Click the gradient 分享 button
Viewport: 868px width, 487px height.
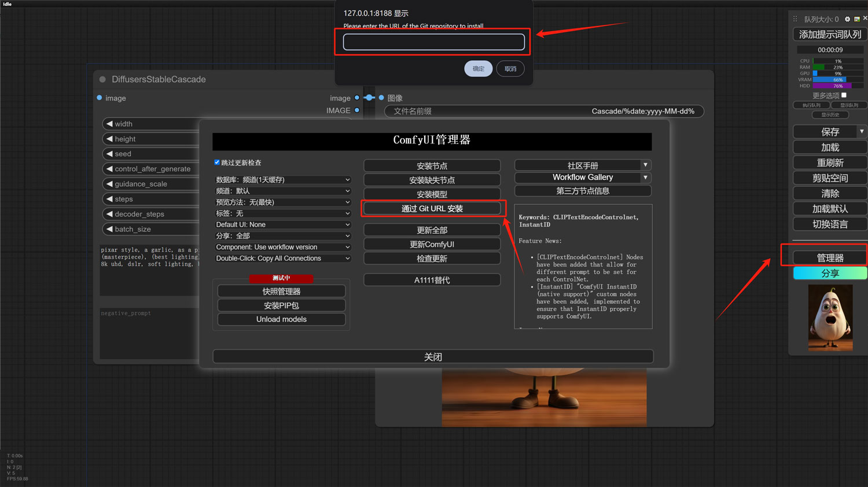pyautogui.click(x=830, y=273)
